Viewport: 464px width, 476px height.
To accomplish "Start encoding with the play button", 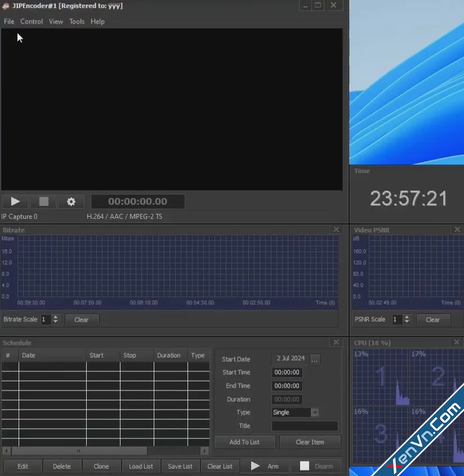I will tap(15, 201).
